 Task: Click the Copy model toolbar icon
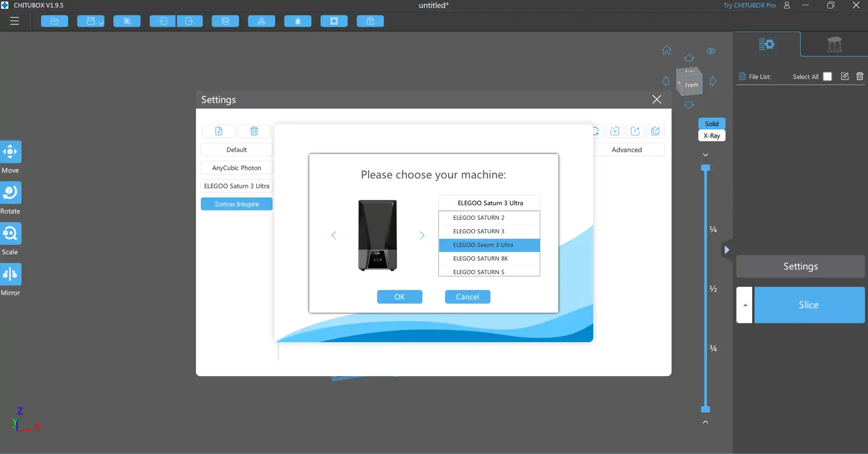225,21
